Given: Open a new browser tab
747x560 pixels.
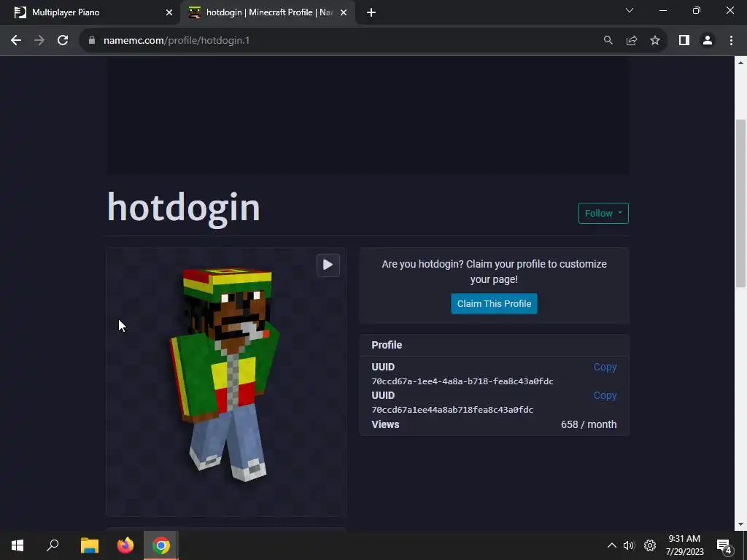Looking at the screenshot, I should point(371,13).
